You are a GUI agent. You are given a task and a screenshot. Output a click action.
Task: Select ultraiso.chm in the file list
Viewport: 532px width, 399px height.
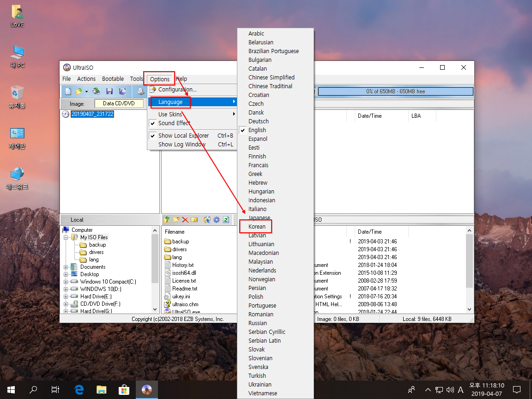[x=185, y=304]
